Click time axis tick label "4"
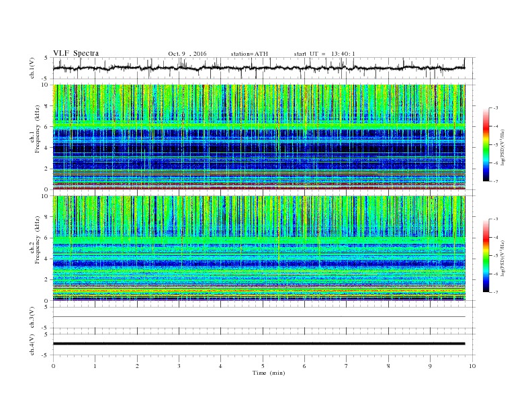The height and width of the screenshot is (411, 532). click(220, 366)
